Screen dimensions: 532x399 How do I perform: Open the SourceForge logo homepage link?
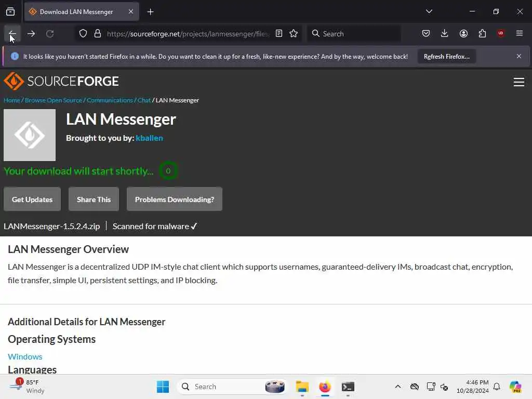point(61,81)
